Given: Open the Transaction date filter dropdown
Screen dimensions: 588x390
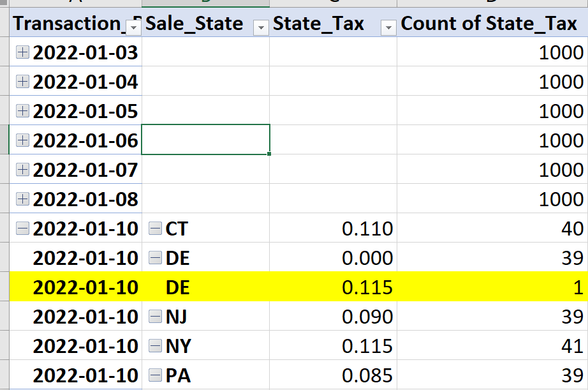Looking at the screenshot, I should (x=133, y=27).
